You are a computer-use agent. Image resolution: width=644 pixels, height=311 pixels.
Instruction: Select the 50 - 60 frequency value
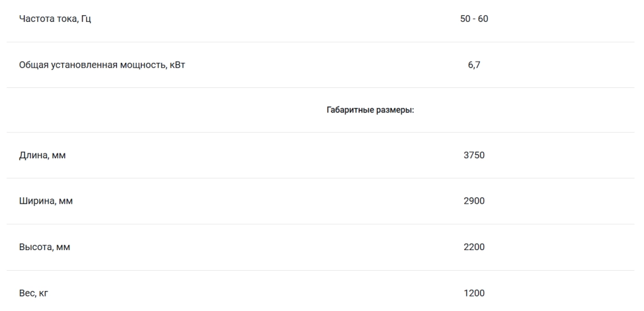(474, 19)
